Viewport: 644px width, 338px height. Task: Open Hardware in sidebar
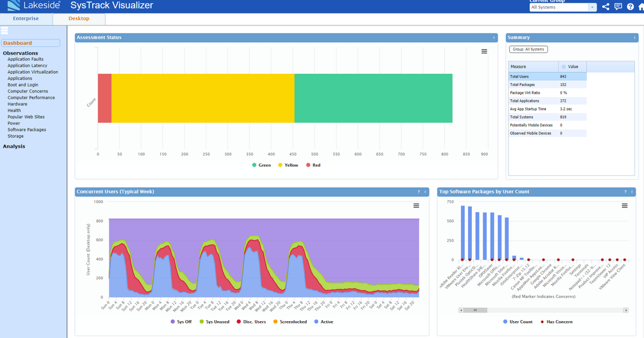pos(17,104)
